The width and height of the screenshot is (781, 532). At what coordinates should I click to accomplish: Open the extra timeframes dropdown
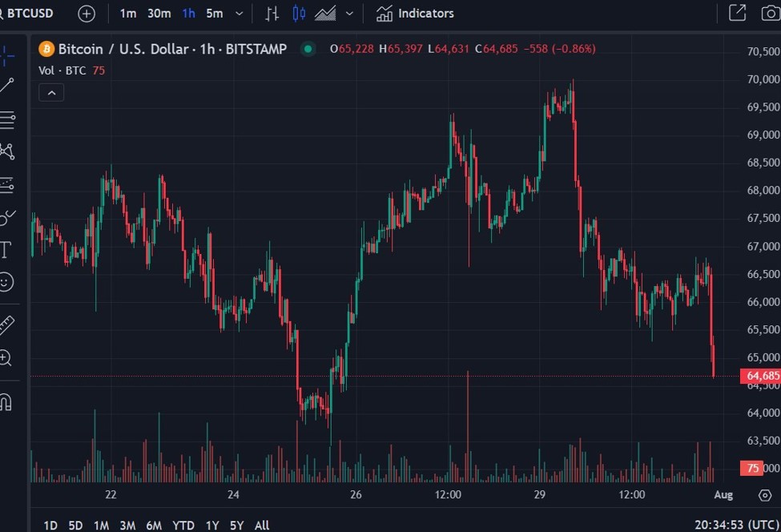click(x=238, y=14)
